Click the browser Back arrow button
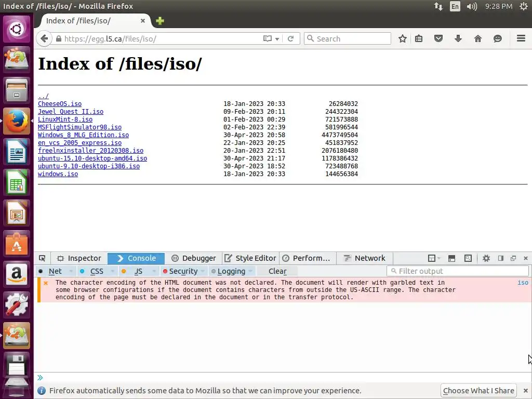Screen dimensions: 532x399 pos(44,38)
